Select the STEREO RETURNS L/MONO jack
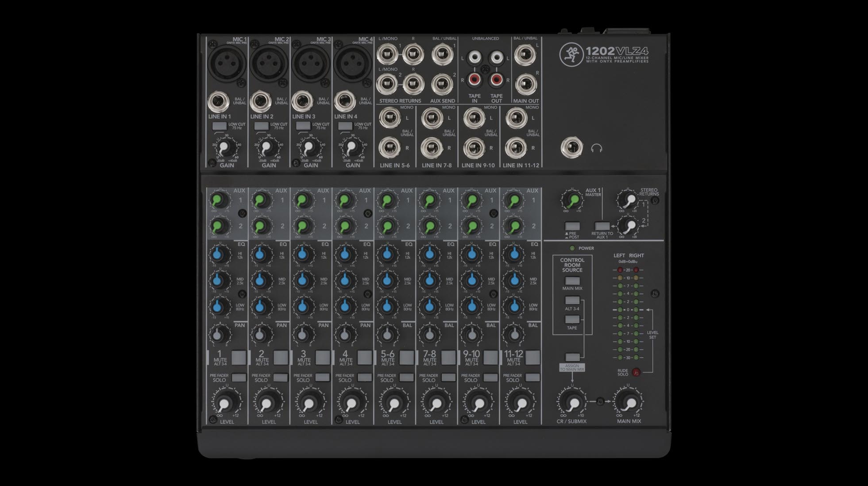Screen dimensions: 868x486 [387, 54]
